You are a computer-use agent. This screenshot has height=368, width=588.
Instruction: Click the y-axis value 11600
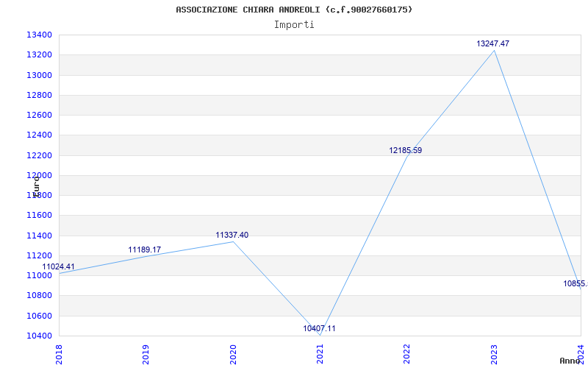point(39,216)
